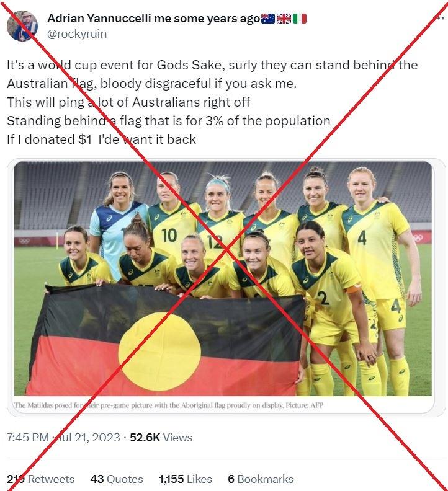Click the red band of the Aboriginal flag
The image size is (448, 491).
pos(163,368)
